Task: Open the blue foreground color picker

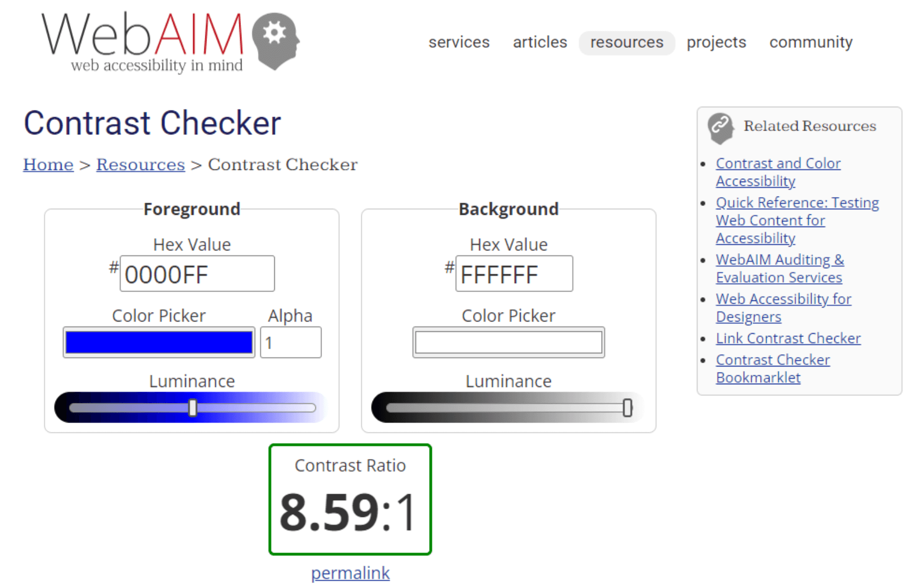Action: click(159, 343)
